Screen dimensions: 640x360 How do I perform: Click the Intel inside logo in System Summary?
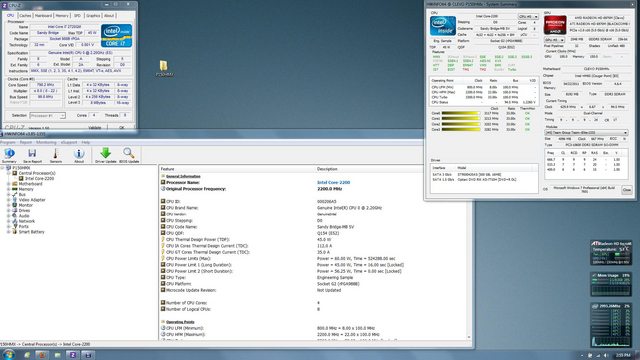[x=442, y=26]
